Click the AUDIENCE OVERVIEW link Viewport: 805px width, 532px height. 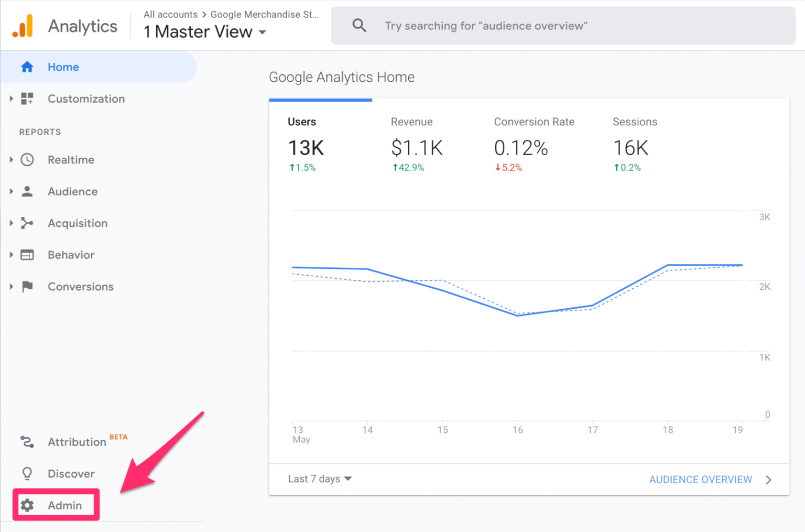(x=700, y=479)
